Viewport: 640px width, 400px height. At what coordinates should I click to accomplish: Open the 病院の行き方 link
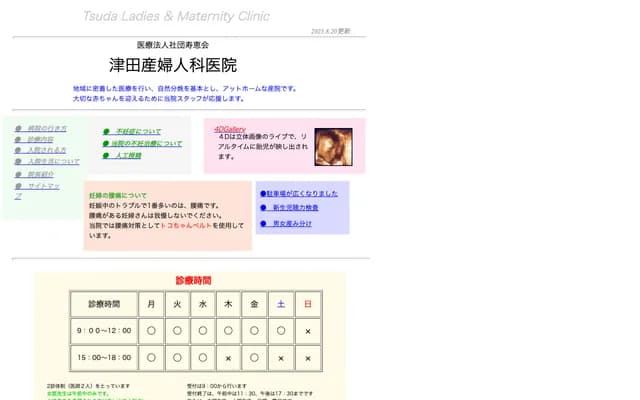point(41,129)
